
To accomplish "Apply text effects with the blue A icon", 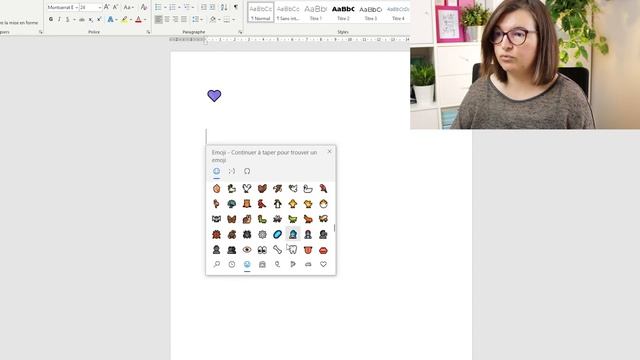I will (110, 19).
